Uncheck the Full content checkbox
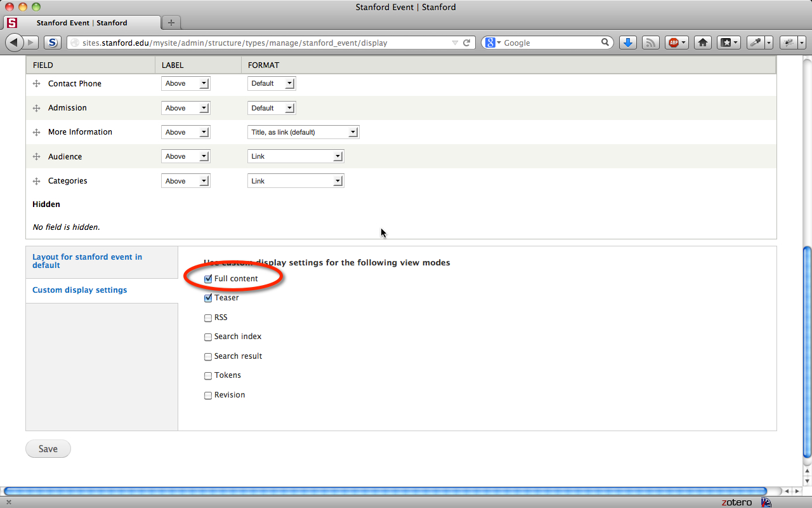812x508 pixels. pos(208,279)
